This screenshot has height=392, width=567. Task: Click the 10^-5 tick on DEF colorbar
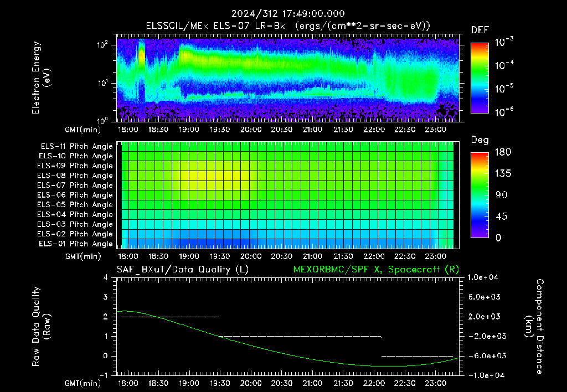coord(504,89)
